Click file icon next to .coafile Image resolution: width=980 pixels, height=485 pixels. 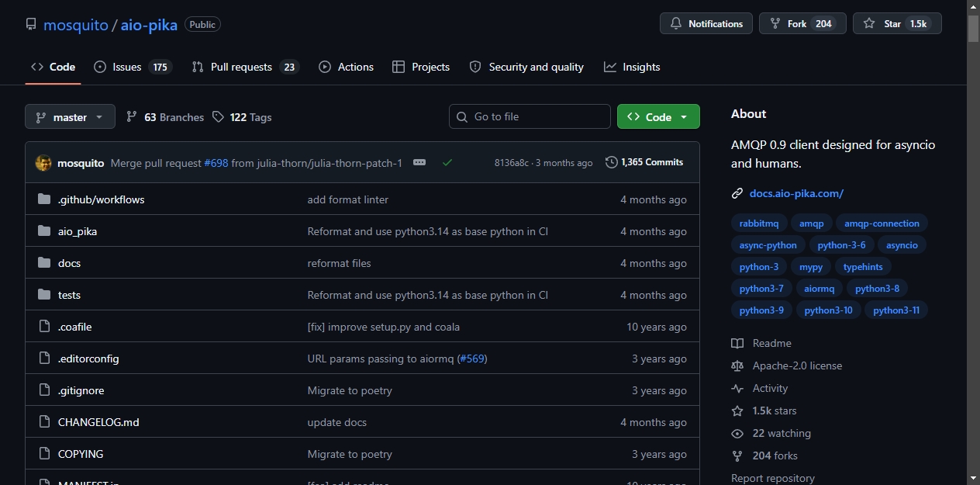44,327
